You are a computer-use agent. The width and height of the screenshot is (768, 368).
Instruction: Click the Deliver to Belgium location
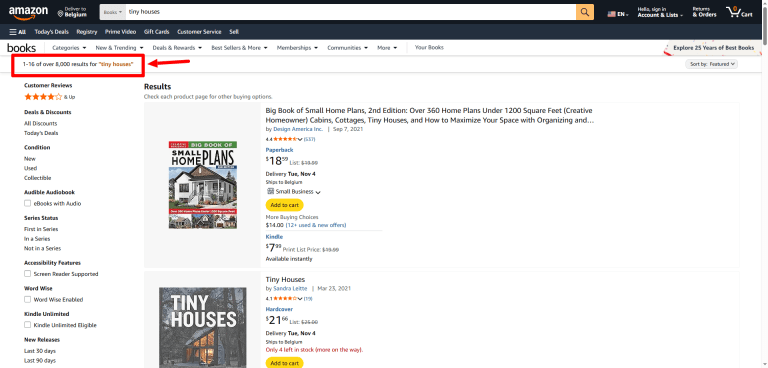72,12
